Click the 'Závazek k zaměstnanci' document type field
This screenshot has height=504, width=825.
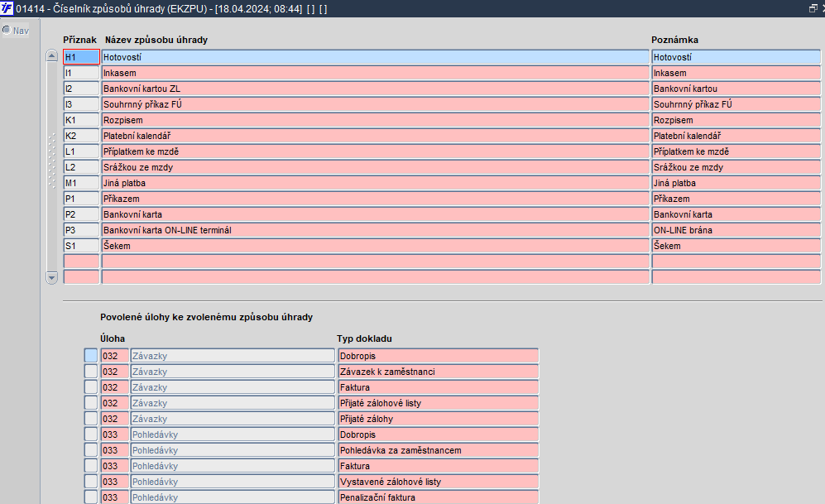(x=439, y=372)
